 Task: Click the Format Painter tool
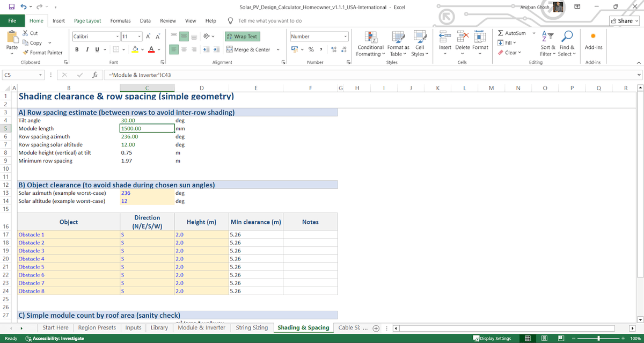(x=42, y=53)
